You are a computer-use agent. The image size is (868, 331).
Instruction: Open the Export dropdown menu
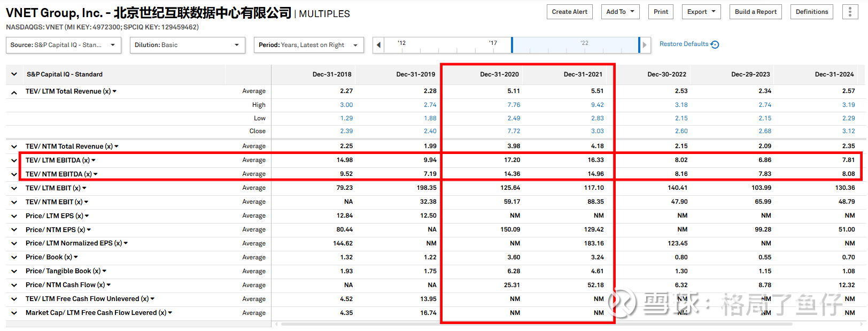tap(701, 12)
